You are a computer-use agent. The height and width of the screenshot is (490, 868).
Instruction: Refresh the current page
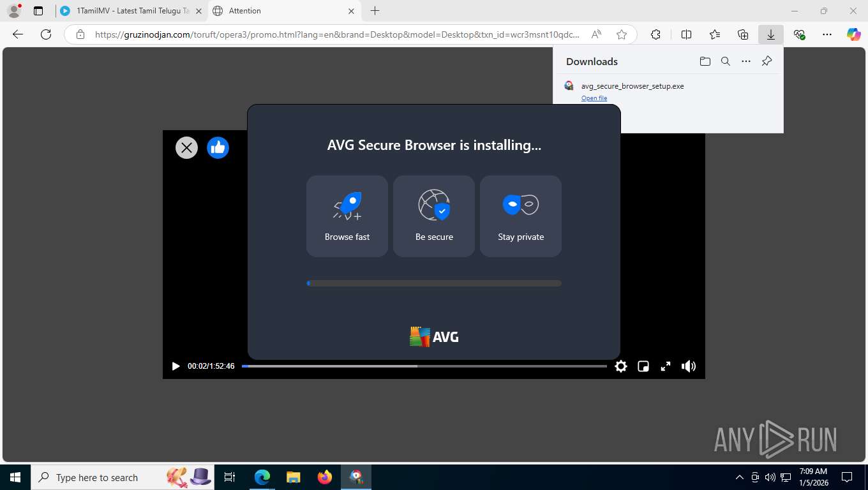point(46,34)
